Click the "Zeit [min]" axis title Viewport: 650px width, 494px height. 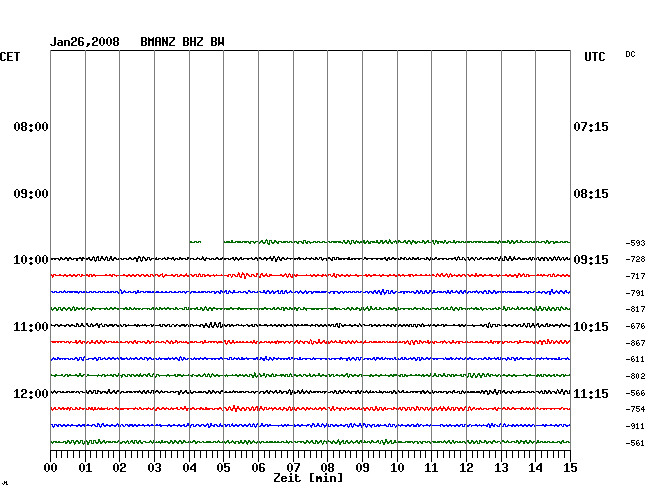[308, 478]
